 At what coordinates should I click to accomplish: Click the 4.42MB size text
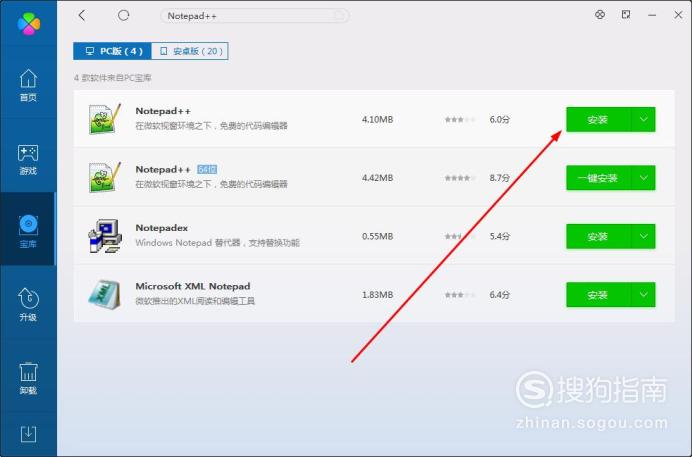[x=377, y=178]
